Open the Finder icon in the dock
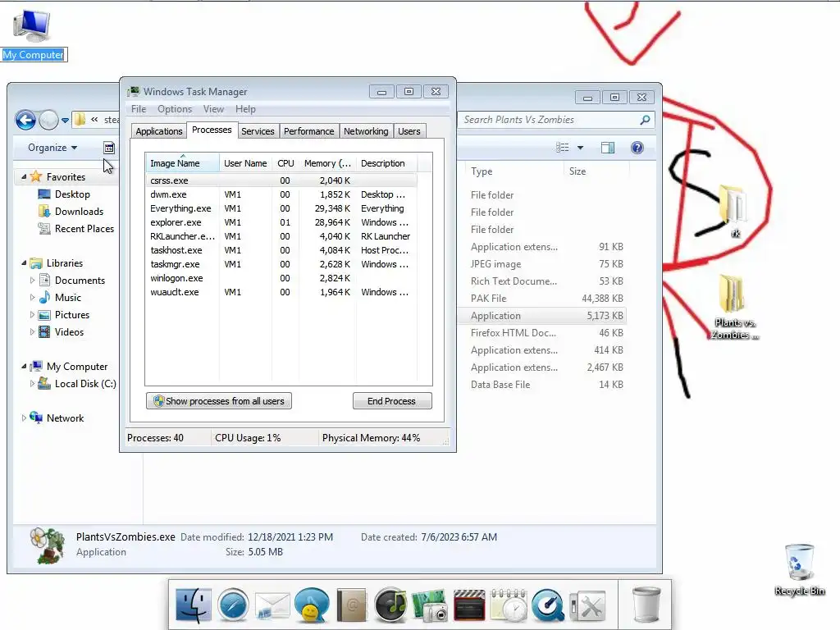 194,605
